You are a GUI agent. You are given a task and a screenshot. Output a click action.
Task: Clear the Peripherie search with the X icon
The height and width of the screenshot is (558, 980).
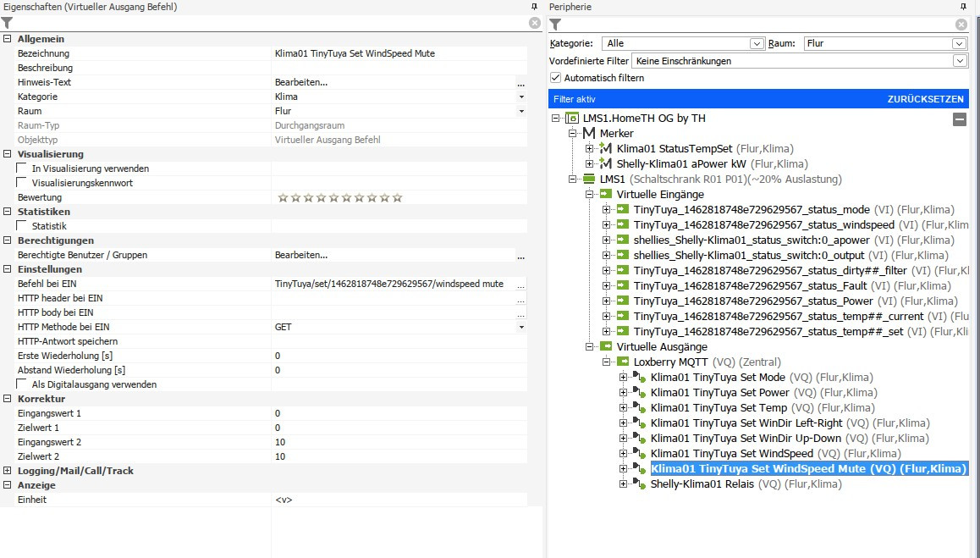(961, 25)
